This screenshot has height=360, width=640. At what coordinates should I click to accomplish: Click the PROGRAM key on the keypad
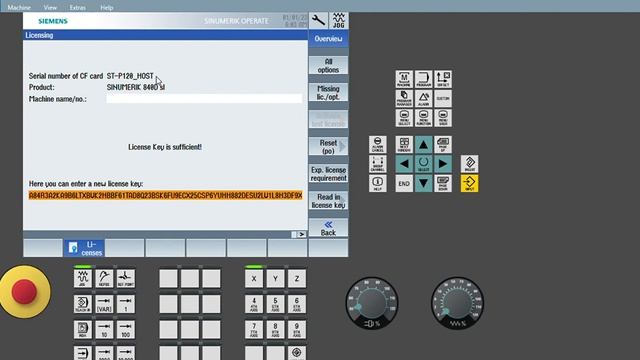[423, 79]
